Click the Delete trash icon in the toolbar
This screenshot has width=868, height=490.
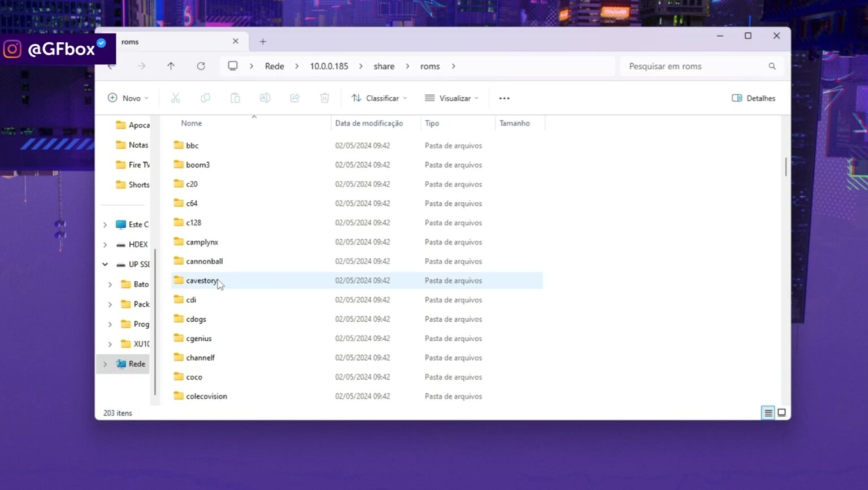click(324, 98)
